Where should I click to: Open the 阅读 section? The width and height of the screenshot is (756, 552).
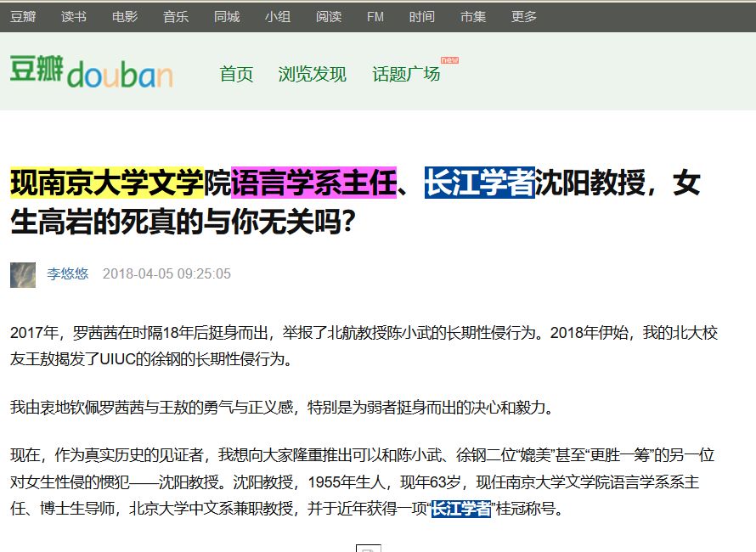click(x=329, y=15)
